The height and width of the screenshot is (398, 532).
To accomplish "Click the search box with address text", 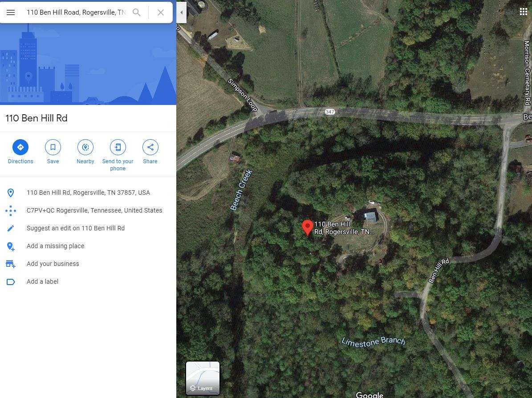I will pos(76,12).
